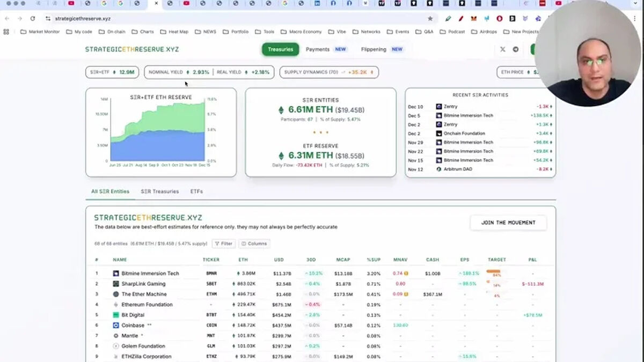Open the Networks bookmarks folder

[367, 32]
